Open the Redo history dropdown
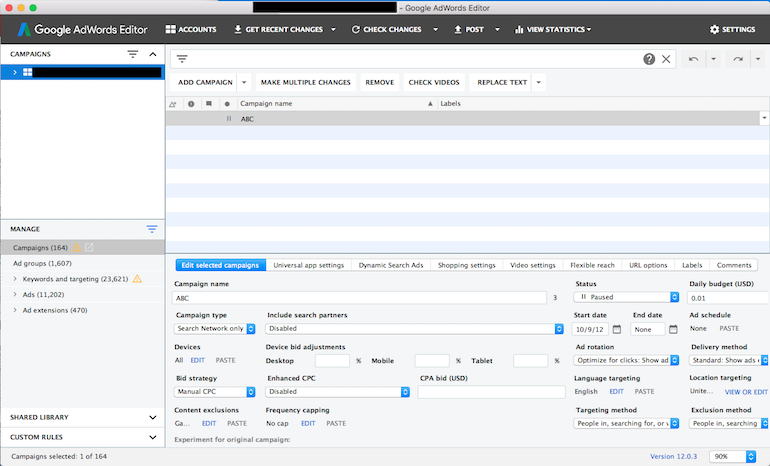This screenshot has width=770, height=466. pyautogui.click(x=758, y=59)
